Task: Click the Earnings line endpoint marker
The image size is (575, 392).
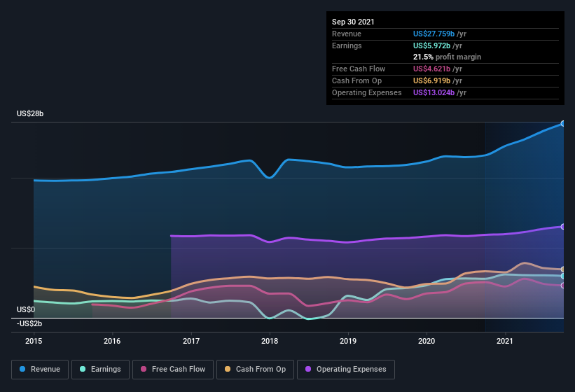Action: click(x=563, y=276)
